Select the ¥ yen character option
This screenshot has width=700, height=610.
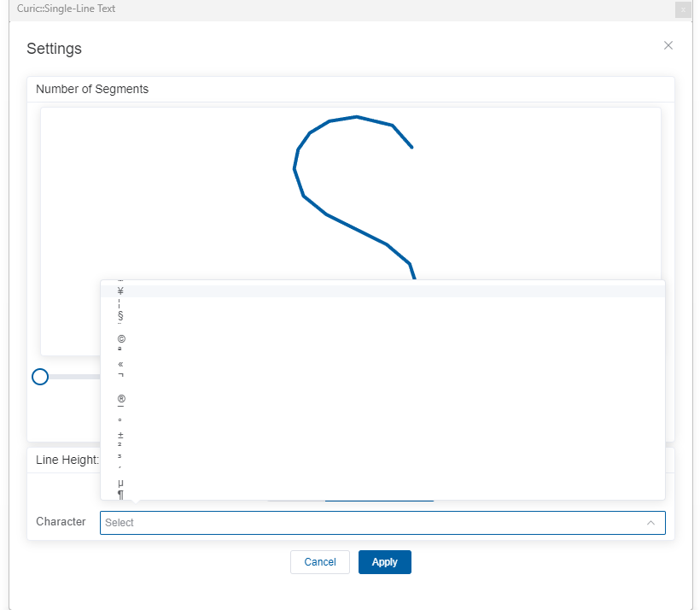(382, 291)
